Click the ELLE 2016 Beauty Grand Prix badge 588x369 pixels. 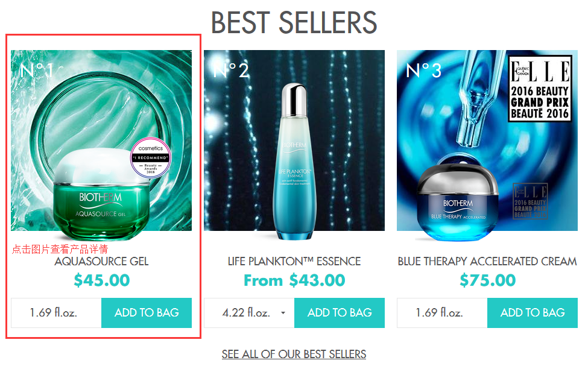click(540, 89)
